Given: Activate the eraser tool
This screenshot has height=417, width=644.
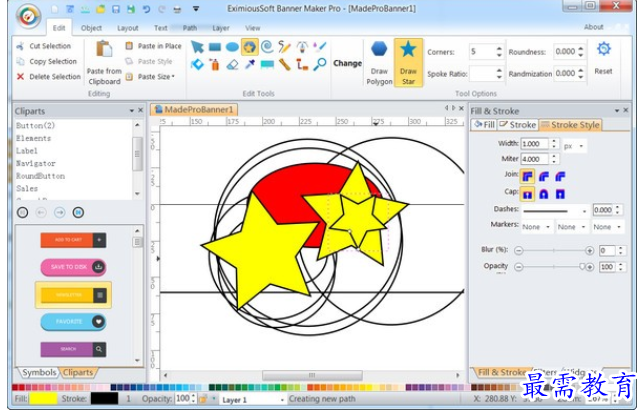Looking at the screenshot, I should click(232, 65).
